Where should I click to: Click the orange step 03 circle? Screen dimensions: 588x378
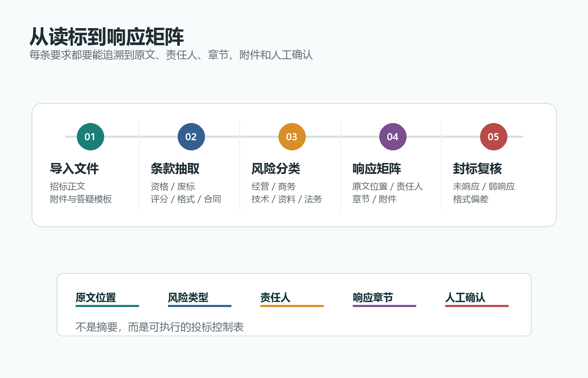click(292, 136)
